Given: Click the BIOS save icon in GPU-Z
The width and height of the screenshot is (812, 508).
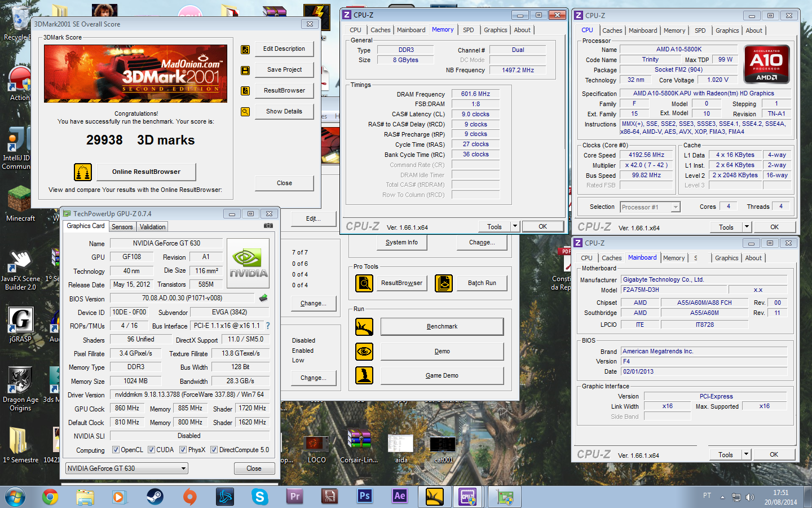Looking at the screenshot, I should (x=263, y=297).
